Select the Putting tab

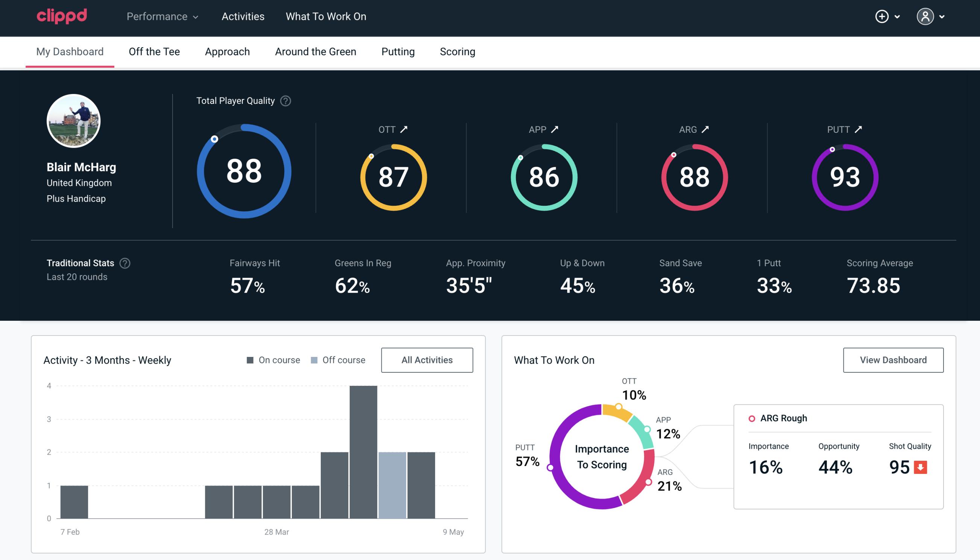pyautogui.click(x=398, y=51)
